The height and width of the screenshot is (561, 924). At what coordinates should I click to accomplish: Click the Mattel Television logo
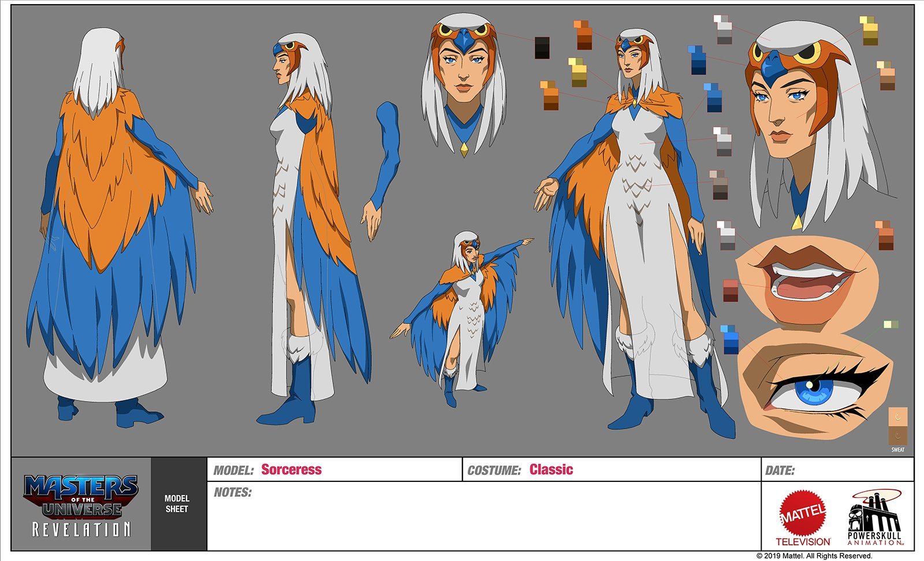tap(803, 518)
